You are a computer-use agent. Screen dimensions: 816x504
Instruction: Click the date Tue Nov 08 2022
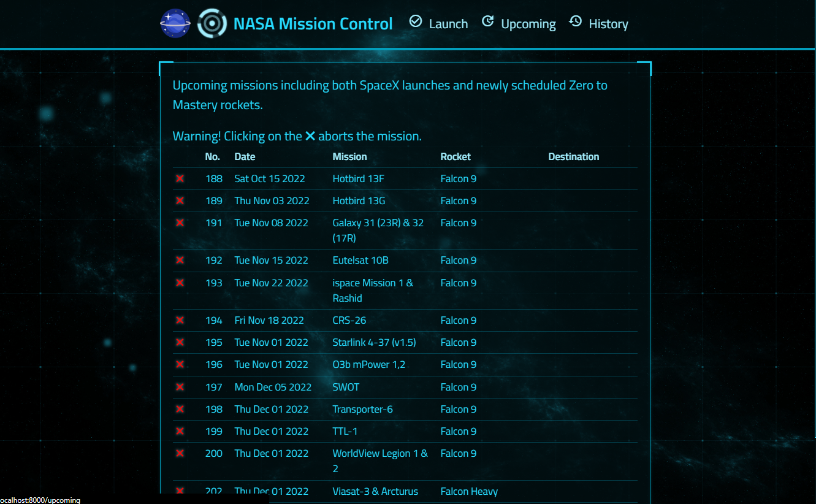coord(271,223)
